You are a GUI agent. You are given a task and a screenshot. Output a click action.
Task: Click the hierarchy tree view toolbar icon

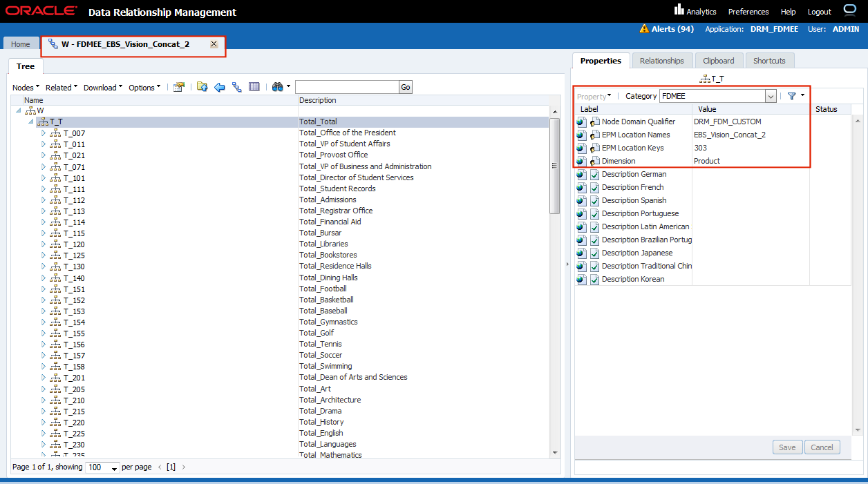[237, 87]
